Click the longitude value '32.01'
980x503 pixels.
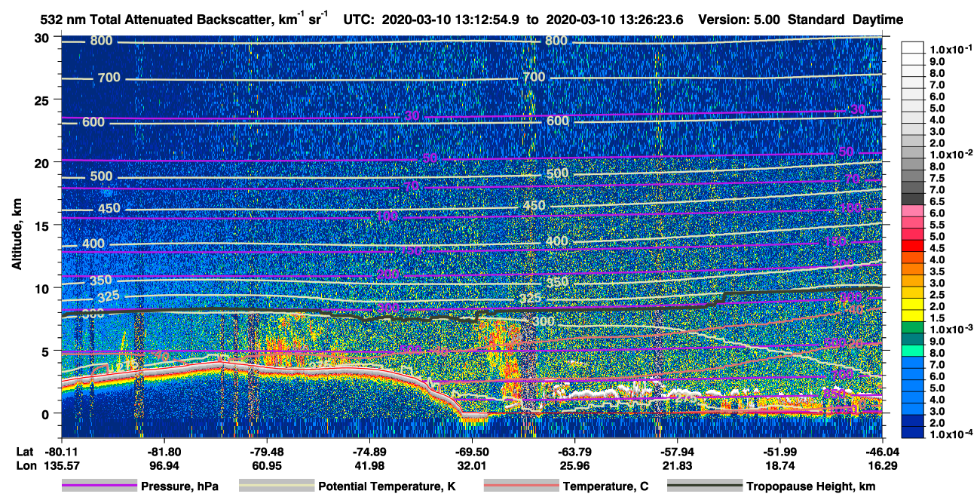point(472,465)
